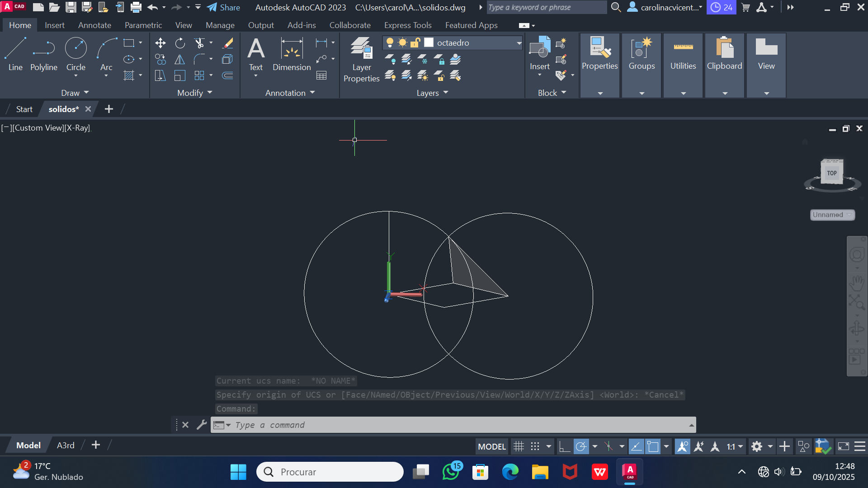Screen dimensions: 868x488
Task: Open the annotation scale 1:1 dropdown
Action: coord(735,447)
